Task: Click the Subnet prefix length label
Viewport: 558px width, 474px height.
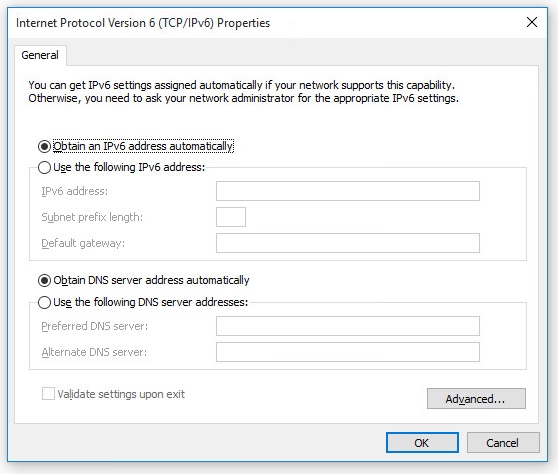Action: 92,217
